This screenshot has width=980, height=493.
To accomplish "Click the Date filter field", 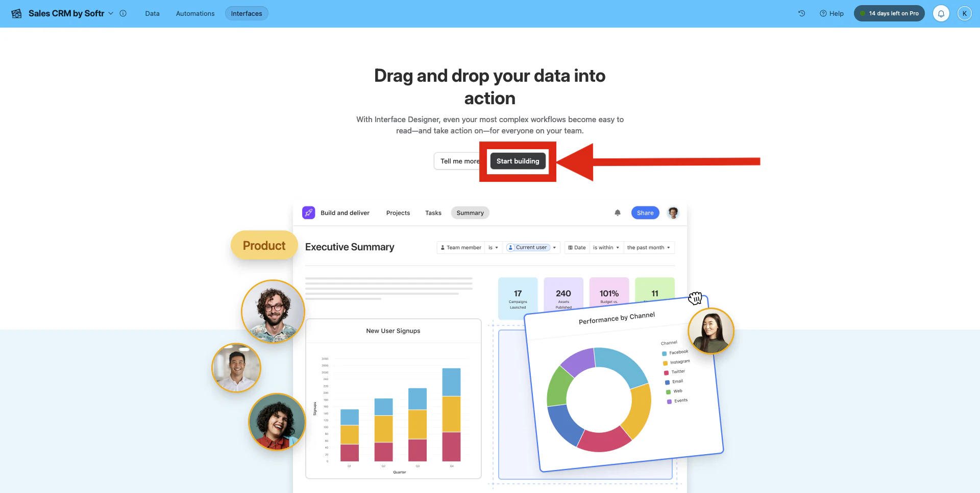I will [577, 248].
